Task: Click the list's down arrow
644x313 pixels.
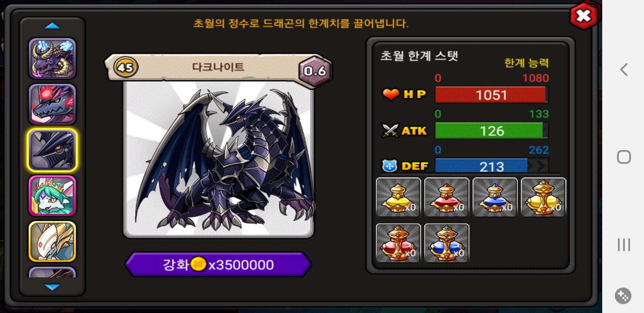Action: coord(52,287)
